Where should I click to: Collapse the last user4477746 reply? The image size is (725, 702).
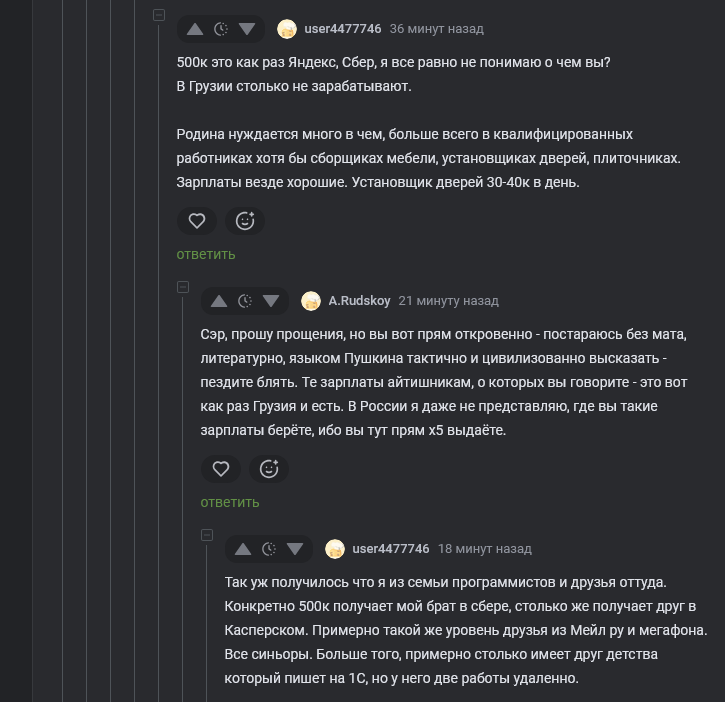207,535
